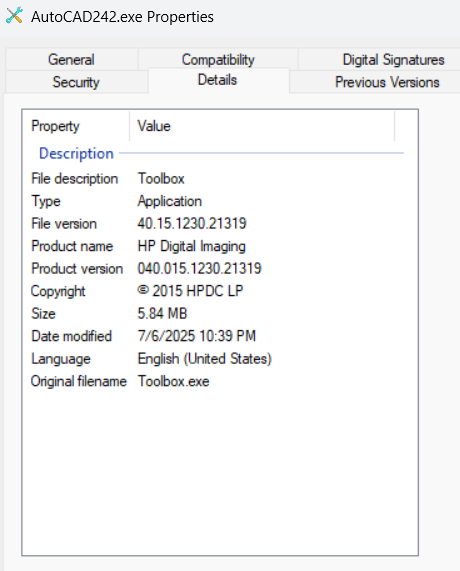The height and width of the screenshot is (571, 460).
Task: Select the File version label
Action: click(64, 224)
